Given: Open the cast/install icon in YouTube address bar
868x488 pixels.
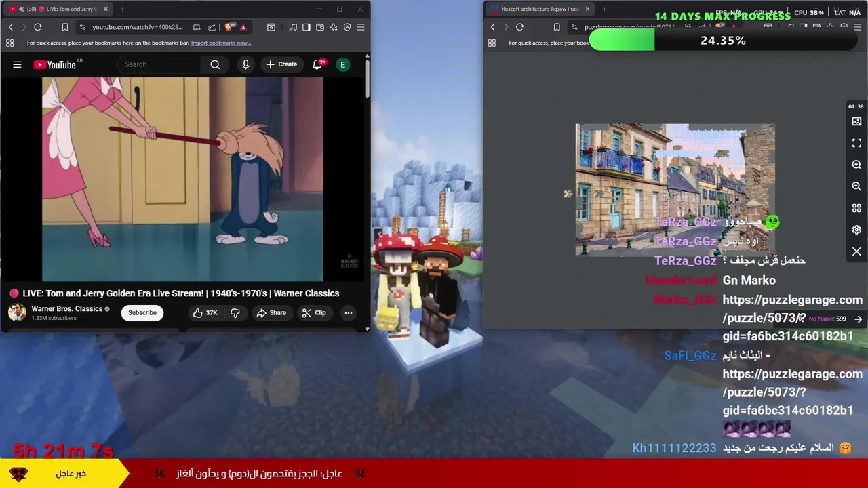Looking at the screenshot, I should [x=197, y=27].
